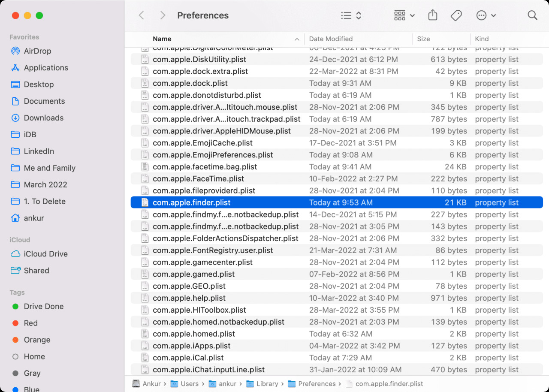Select the Gray tag in sidebar
Image resolution: width=549 pixels, height=392 pixels.
[26, 374]
